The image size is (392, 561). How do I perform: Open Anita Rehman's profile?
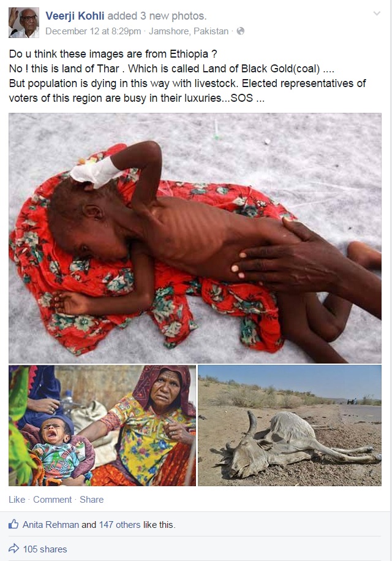(x=51, y=524)
